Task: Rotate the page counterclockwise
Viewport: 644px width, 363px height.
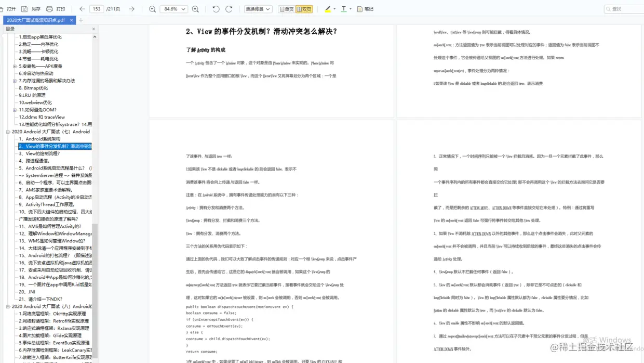Action: pyautogui.click(x=216, y=9)
